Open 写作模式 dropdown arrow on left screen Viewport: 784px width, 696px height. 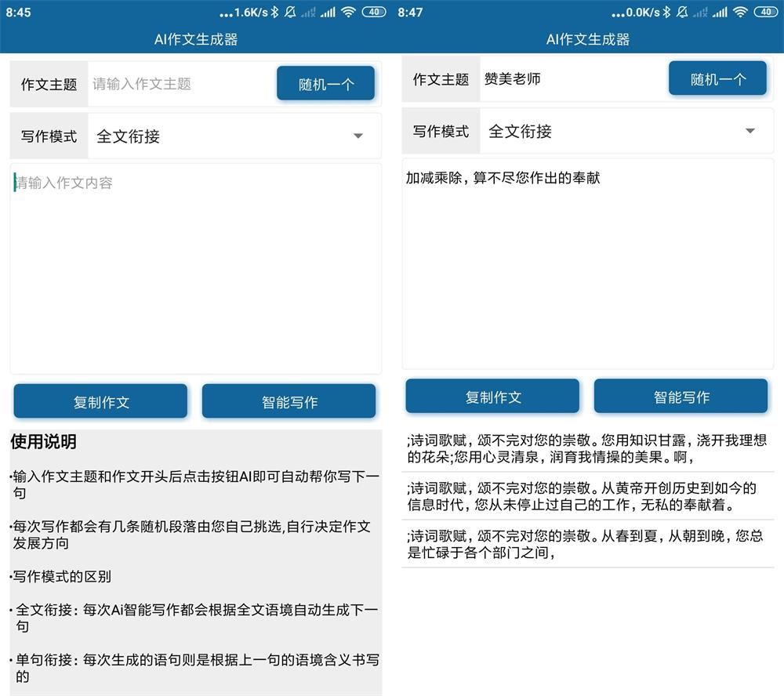tap(358, 136)
